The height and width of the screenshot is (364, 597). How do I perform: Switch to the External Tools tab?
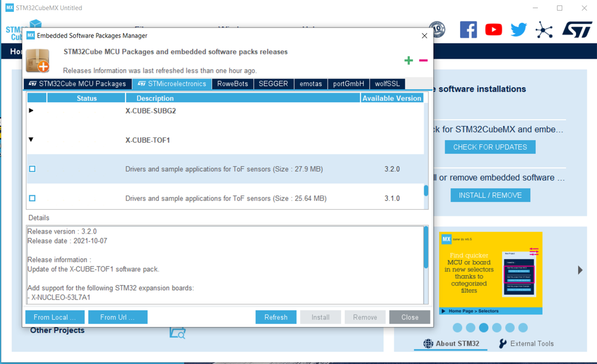526,344
